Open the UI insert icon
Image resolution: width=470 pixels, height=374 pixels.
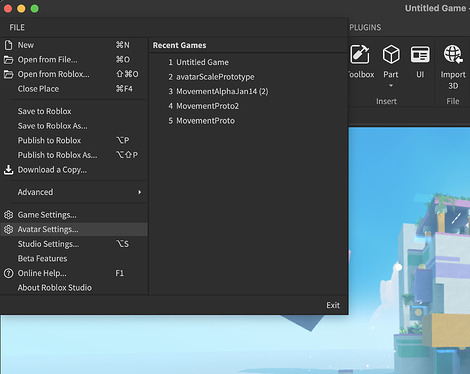coord(420,55)
